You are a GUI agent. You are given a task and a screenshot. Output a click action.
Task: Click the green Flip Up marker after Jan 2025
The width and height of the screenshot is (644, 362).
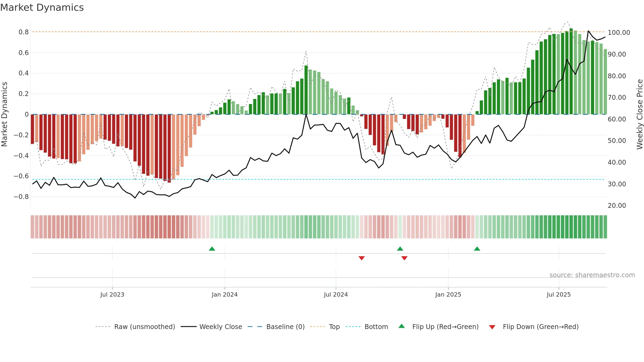(477, 249)
